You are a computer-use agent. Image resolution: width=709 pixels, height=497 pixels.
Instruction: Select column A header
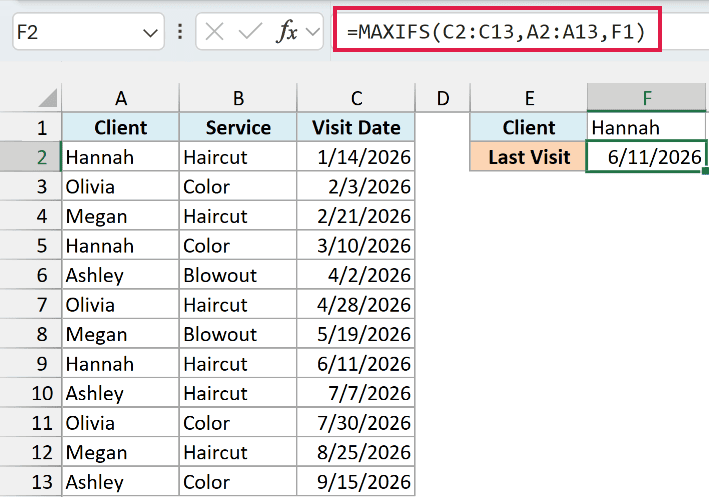coord(121,98)
